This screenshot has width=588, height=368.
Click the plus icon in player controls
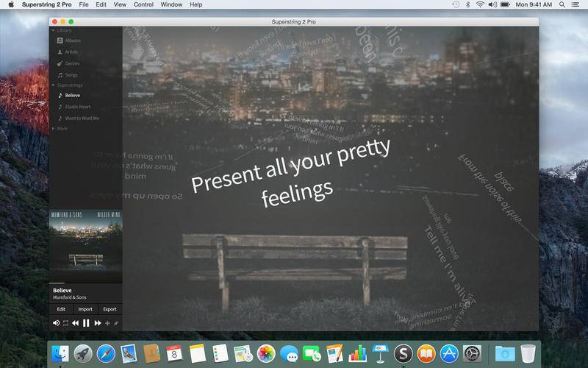click(107, 323)
